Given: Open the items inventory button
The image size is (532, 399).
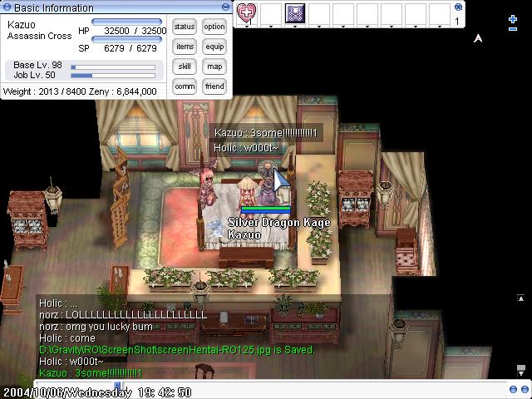Looking at the screenshot, I should (185, 47).
